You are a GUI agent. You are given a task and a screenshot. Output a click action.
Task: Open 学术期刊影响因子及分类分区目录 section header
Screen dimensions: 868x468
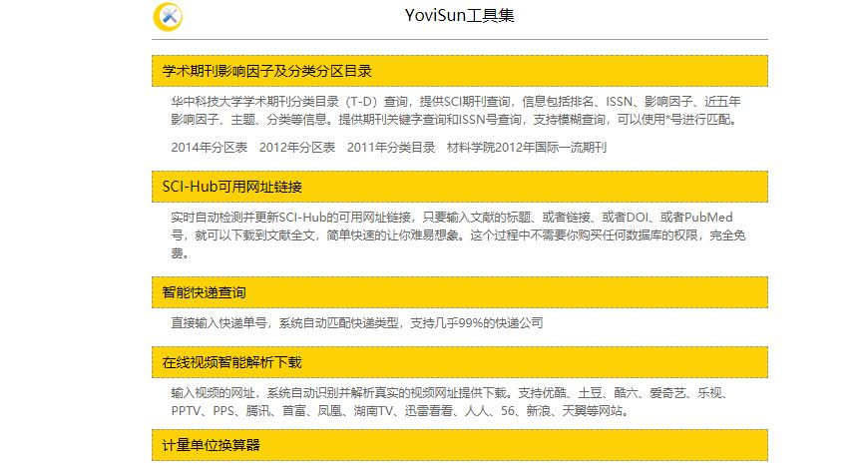click(x=460, y=71)
